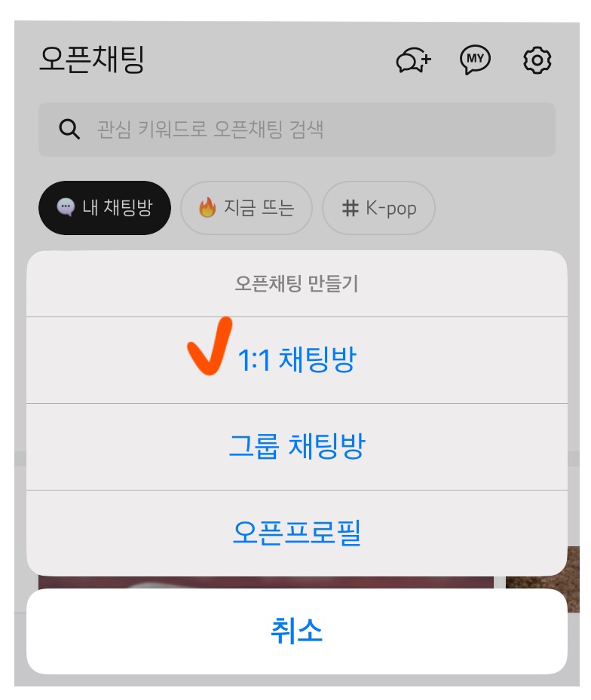Select 오픈프로필 option
The height and width of the screenshot is (700, 591).
(x=296, y=533)
